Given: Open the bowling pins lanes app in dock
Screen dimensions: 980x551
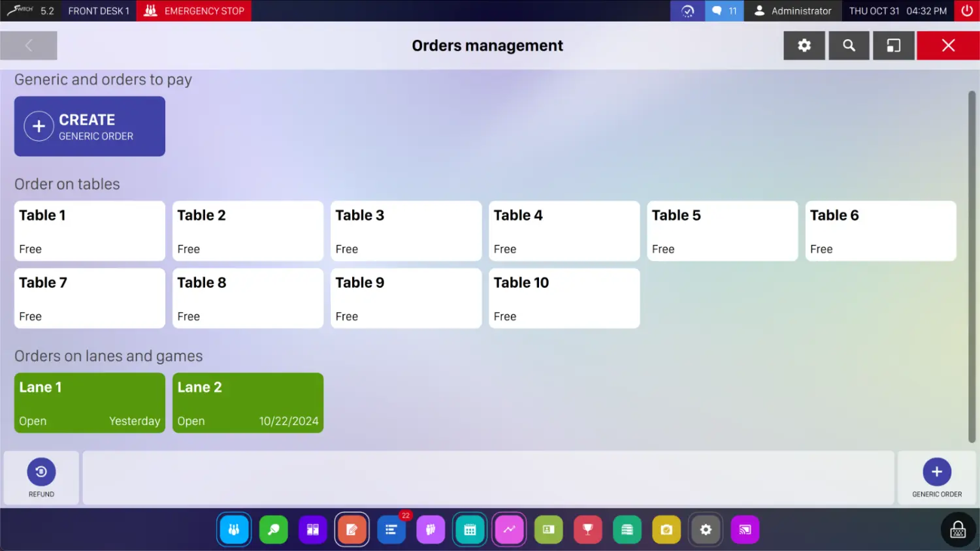Looking at the screenshot, I should coord(234,529).
